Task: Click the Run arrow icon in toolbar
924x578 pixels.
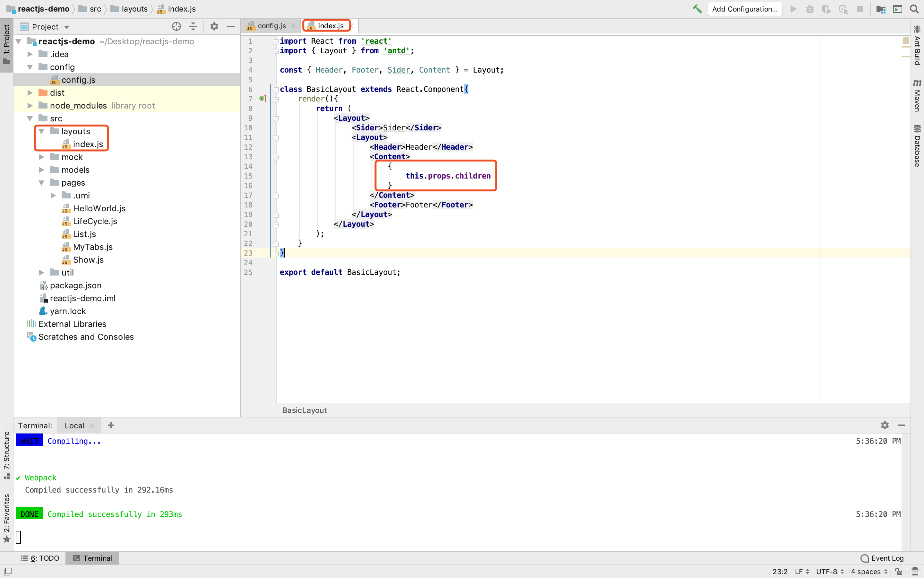Action: pos(793,9)
